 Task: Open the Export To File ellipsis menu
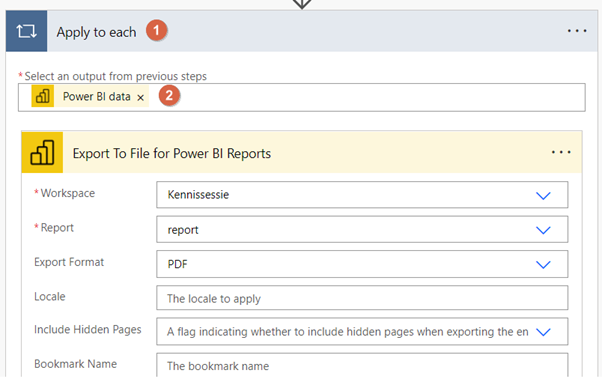[x=561, y=152]
